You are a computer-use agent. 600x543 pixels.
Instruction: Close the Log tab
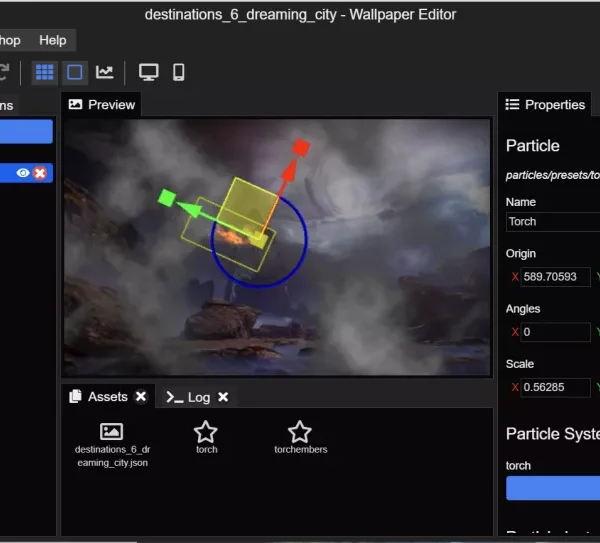click(x=223, y=397)
